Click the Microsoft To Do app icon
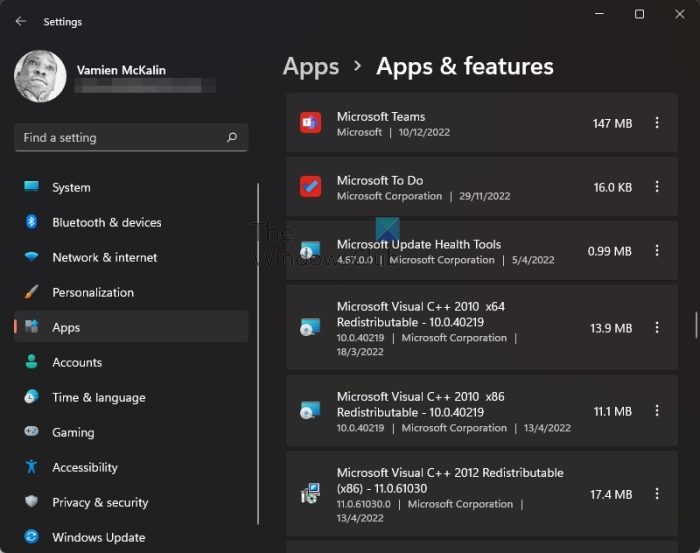Image resolution: width=700 pixels, height=553 pixels. click(310, 187)
